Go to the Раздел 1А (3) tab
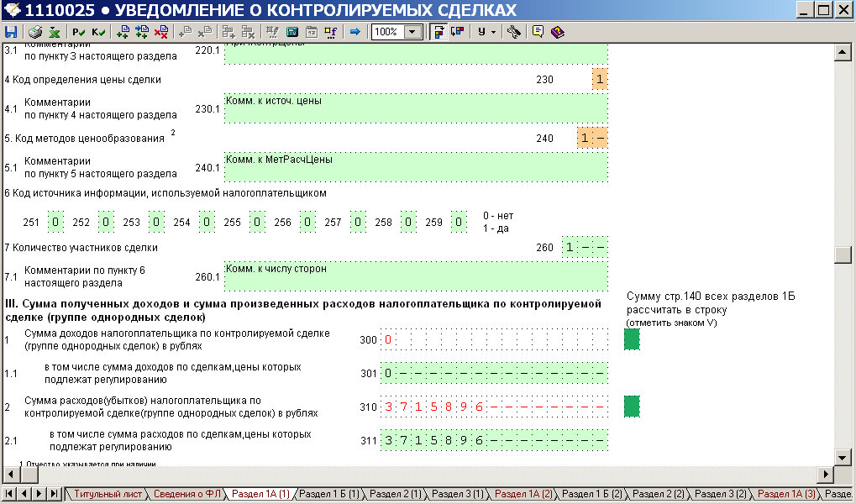856x504 pixels. pos(785,494)
